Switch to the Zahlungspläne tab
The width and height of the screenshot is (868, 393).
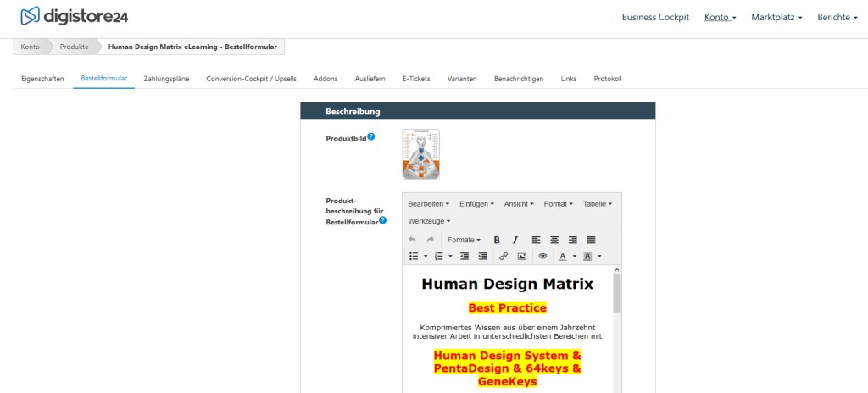tap(166, 79)
